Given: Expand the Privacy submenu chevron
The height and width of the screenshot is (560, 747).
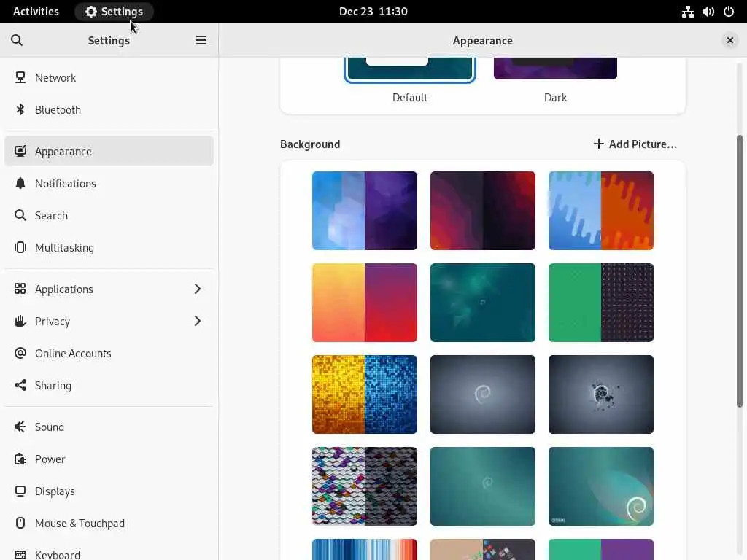Looking at the screenshot, I should tap(197, 321).
